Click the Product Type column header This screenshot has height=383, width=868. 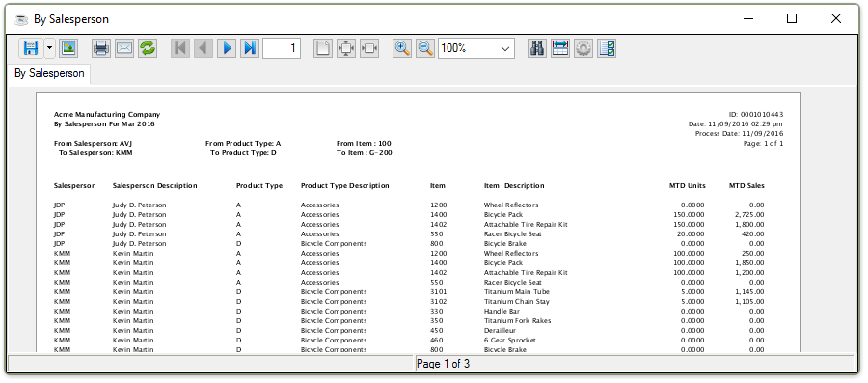259,186
